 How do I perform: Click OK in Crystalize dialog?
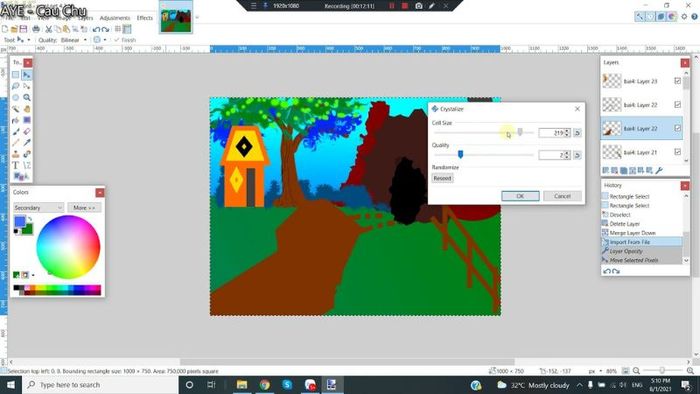[x=520, y=196]
